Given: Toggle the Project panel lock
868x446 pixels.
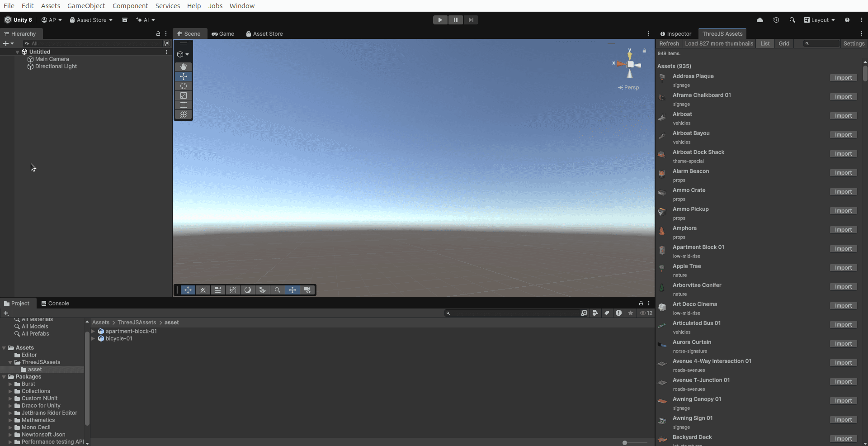Looking at the screenshot, I should [x=641, y=304].
